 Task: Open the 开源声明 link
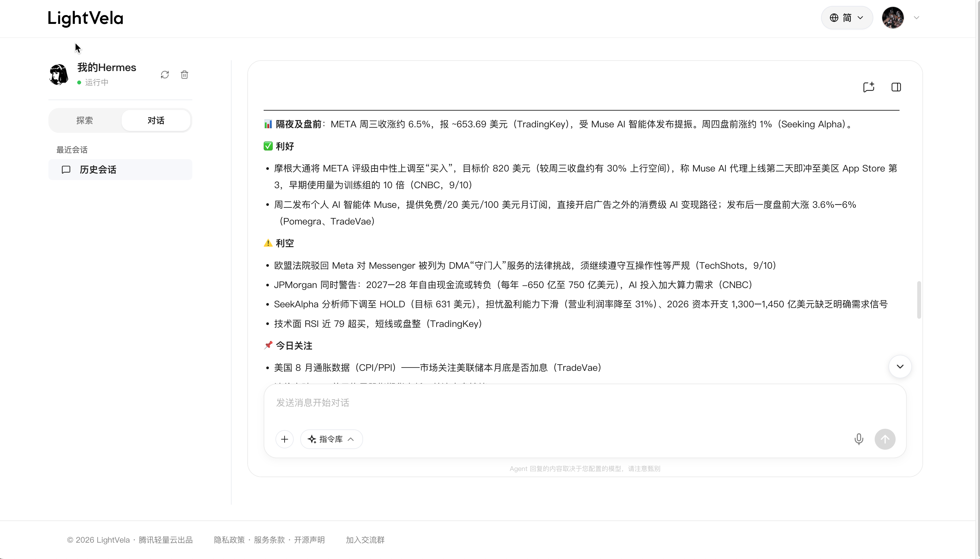pyautogui.click(x=309, y=540)
